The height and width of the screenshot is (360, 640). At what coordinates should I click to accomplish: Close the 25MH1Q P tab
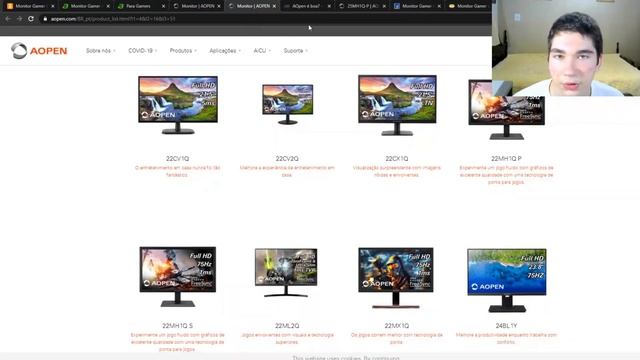pos(384,6)
